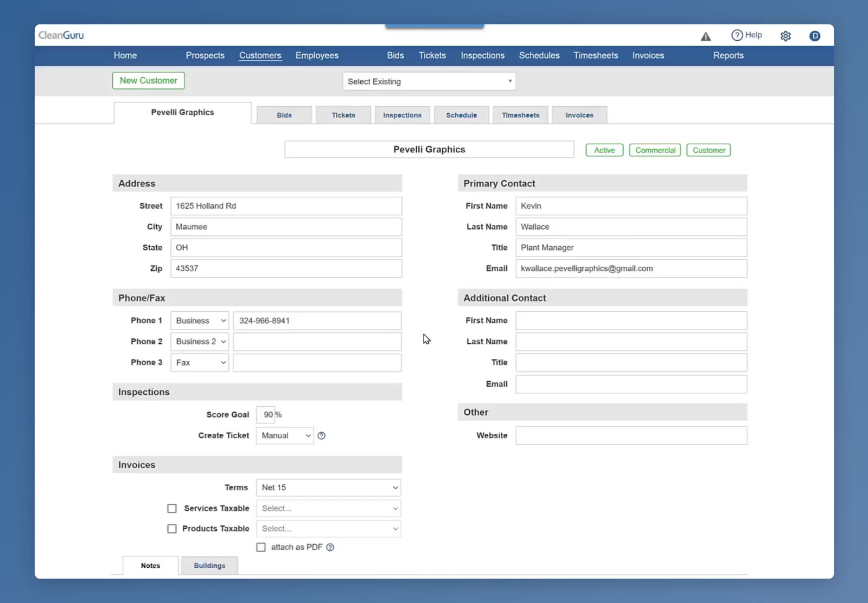Image resolution: width=868 pixels, height=603 pixels.
Task: Switch to the customer Inspections tab
Action: 402,115
